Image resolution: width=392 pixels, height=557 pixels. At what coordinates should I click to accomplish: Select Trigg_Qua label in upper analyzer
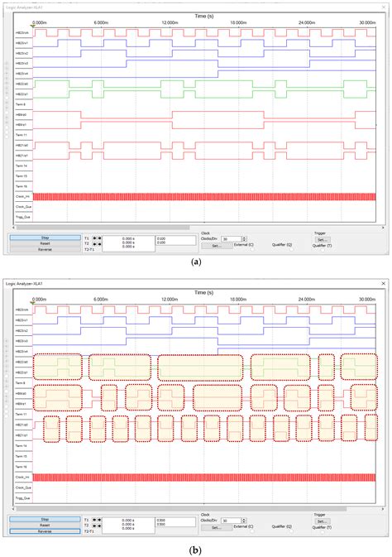[x=22, y=217]
